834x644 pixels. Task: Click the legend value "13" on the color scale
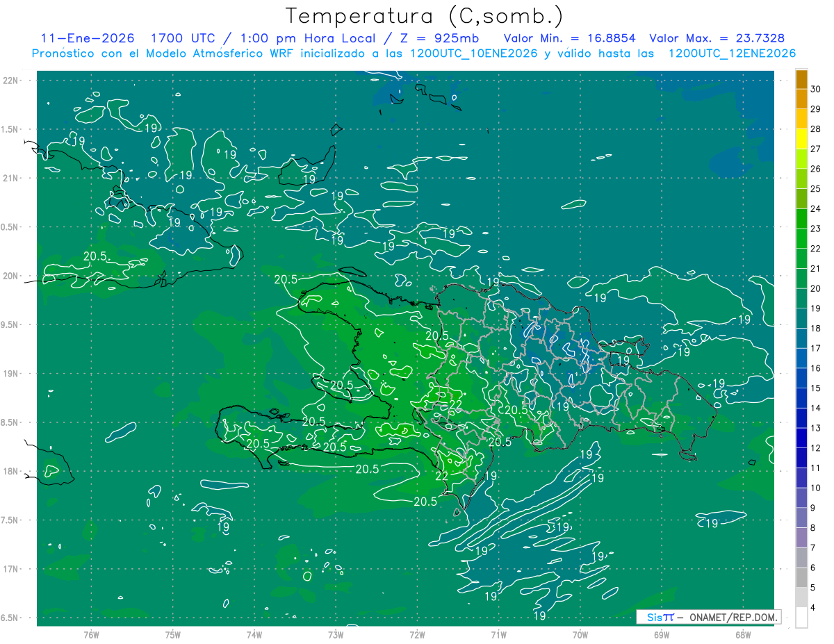pyautogui.click(x=816, y=428)
